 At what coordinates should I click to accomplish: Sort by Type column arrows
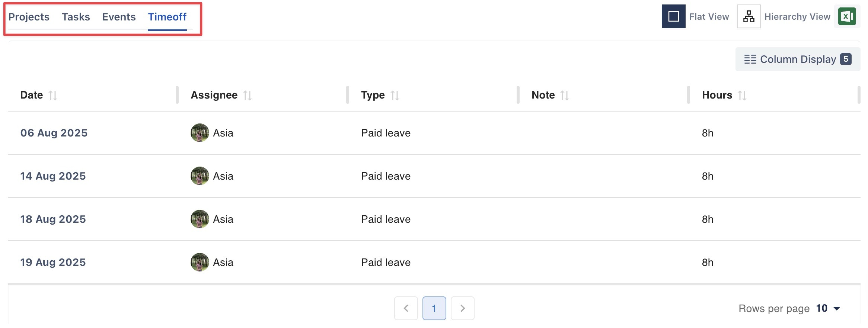(395, 96)
